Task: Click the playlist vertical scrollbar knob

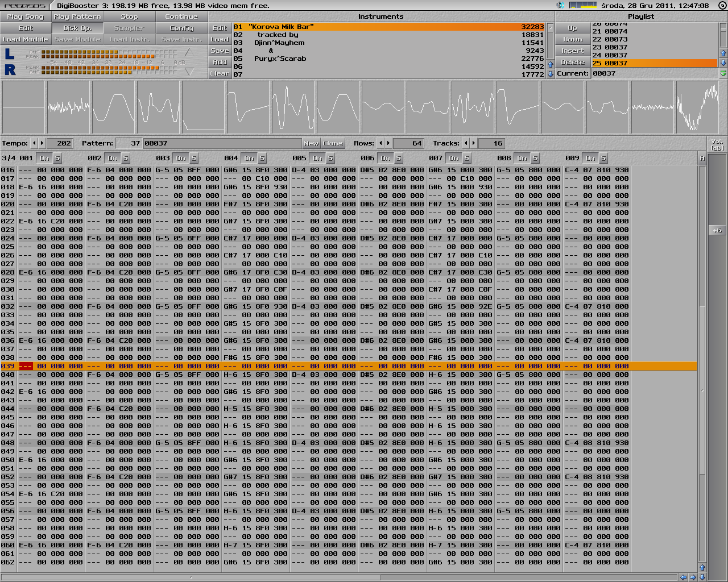Action: [723, 30]
